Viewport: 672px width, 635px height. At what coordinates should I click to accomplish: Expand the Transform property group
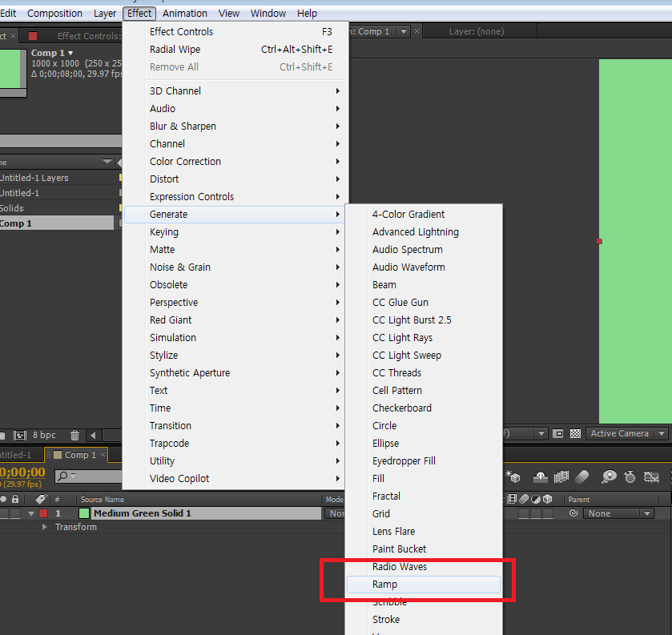point(45,527)
